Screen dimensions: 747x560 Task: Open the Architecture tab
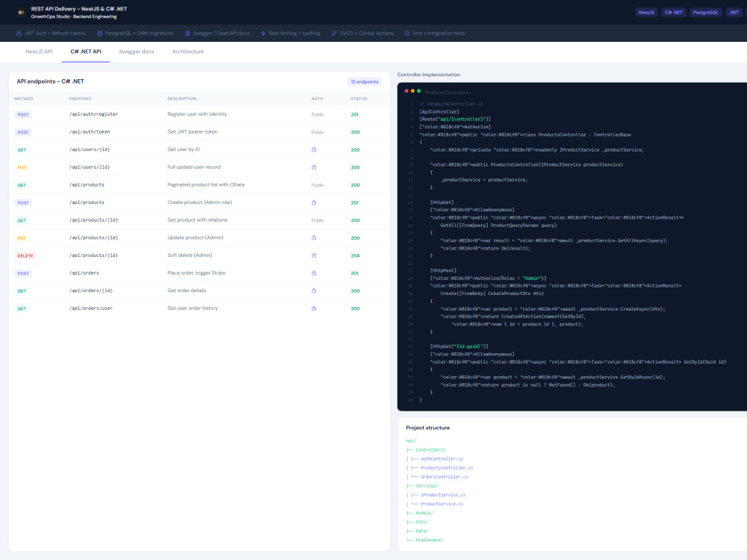click(188, 52)
